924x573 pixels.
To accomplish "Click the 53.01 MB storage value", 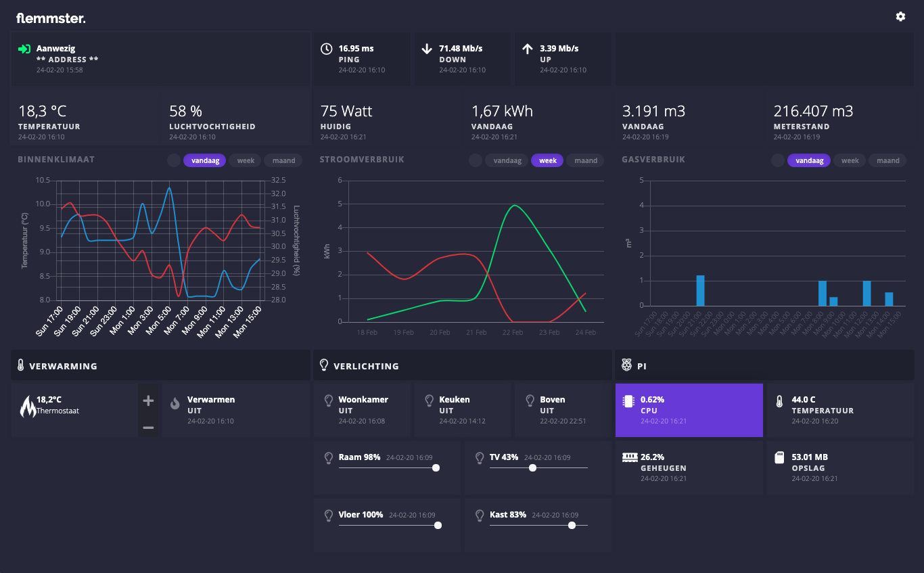I will point(810,457).
